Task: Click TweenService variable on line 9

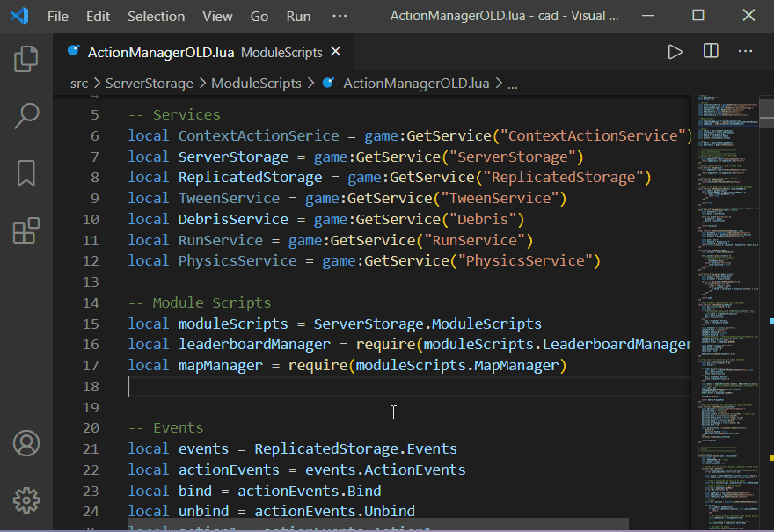Action: click(x=229, y=199)
